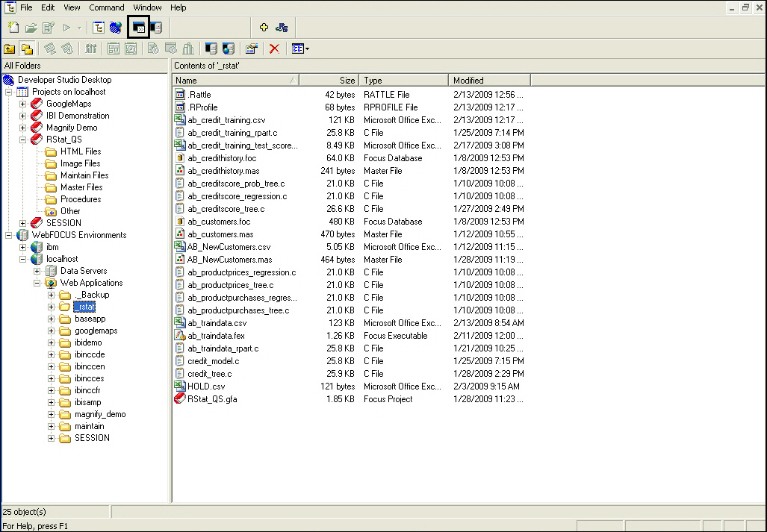Open the View menu

(x=72, y=7)
